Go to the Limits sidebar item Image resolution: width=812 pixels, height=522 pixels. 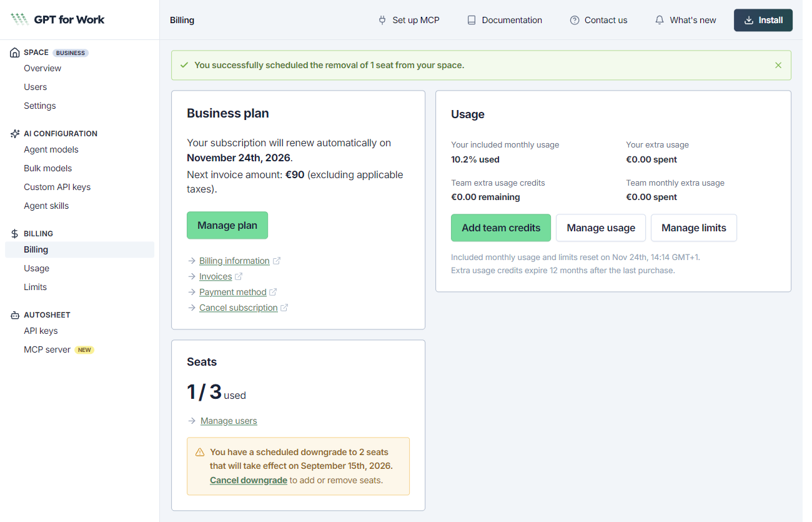tap(36, 287)
